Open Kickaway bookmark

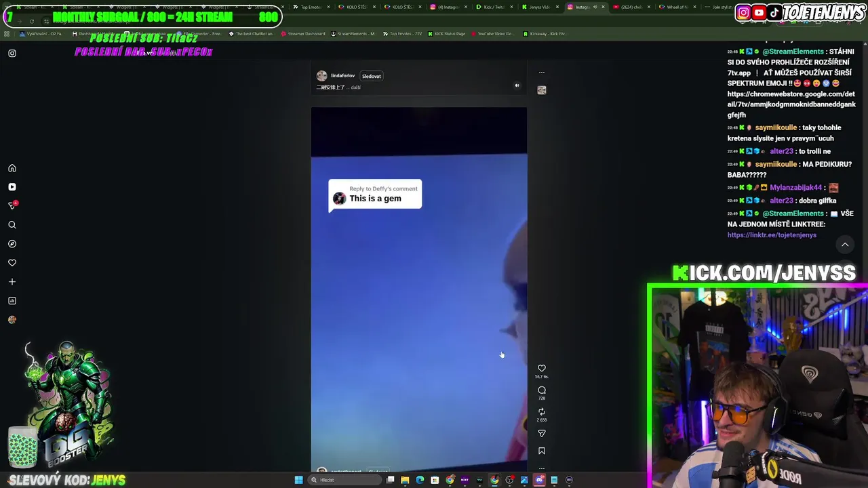point(545,34)
